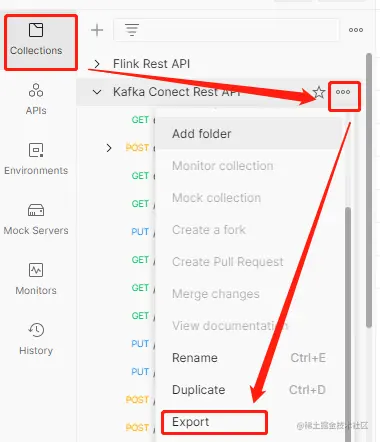Choose View documentation menu entry

[x=248, y=326]
